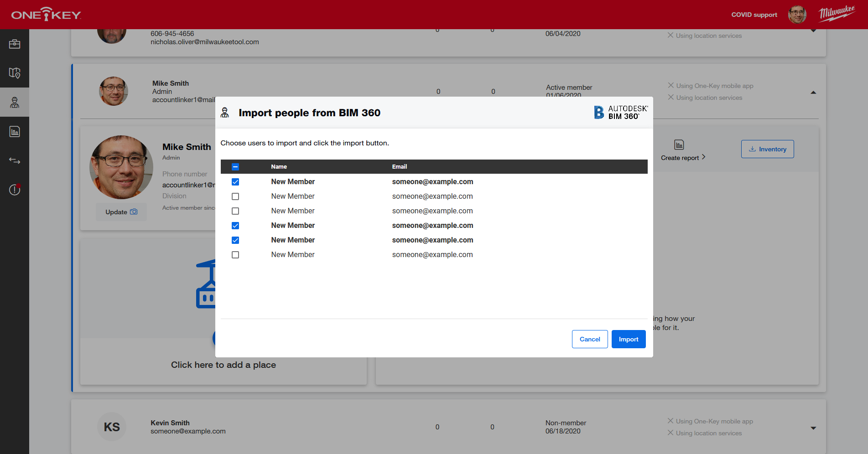Click the 'Phone number' field label
This screenshot has width=868, height=454.
[x=185, y=174]
